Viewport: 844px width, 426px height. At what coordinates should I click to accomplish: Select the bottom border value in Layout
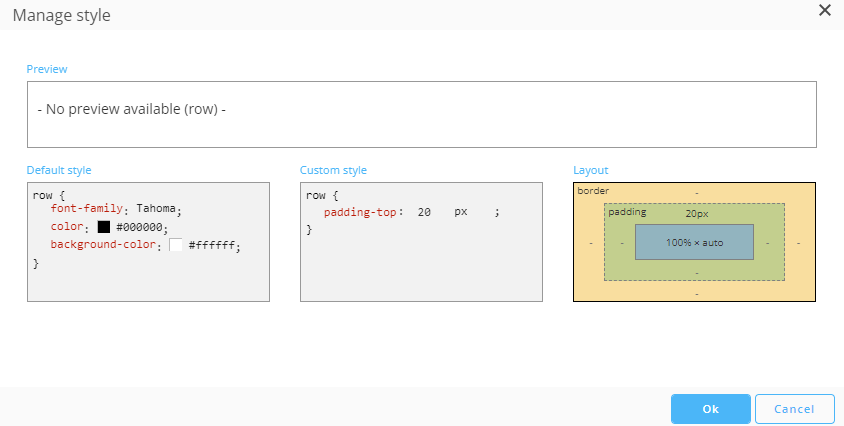pyautogui.click(x=696, y=293)
